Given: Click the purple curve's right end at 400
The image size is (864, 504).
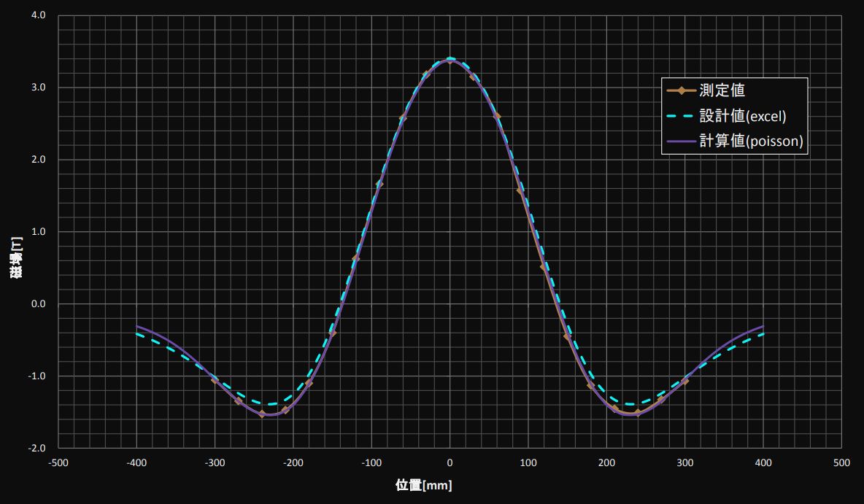Looking at the screenshot, I should [x=763, y=326].
